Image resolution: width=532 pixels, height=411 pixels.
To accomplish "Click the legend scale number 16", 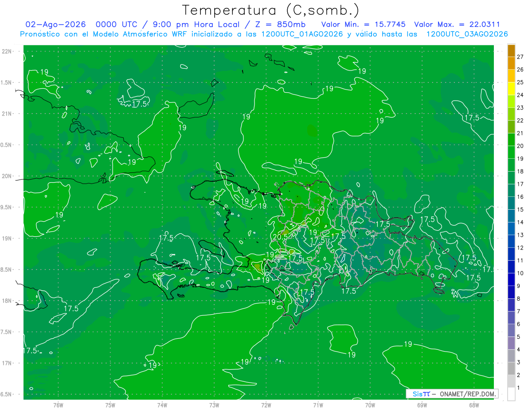I will [520, 197].
